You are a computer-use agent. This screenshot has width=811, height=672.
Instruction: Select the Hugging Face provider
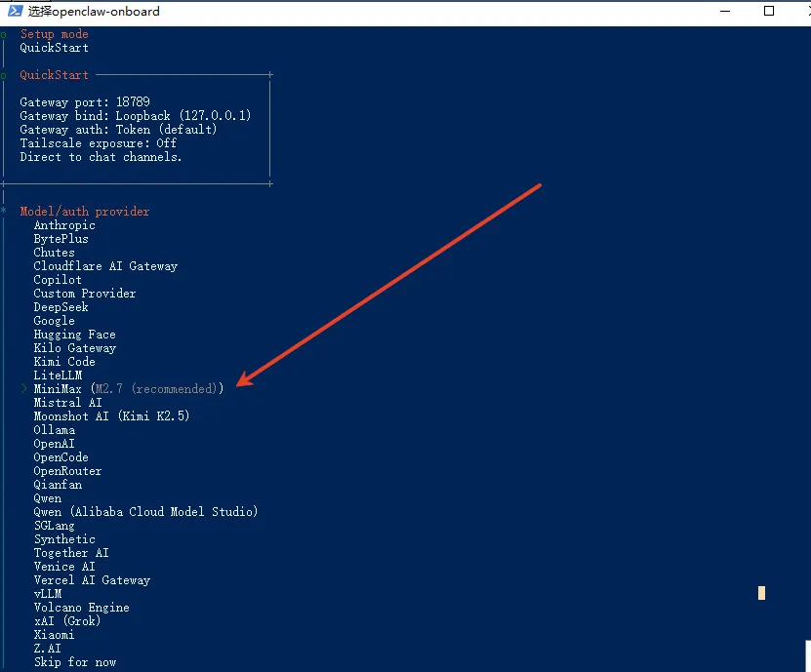click(x=74, y=335)
